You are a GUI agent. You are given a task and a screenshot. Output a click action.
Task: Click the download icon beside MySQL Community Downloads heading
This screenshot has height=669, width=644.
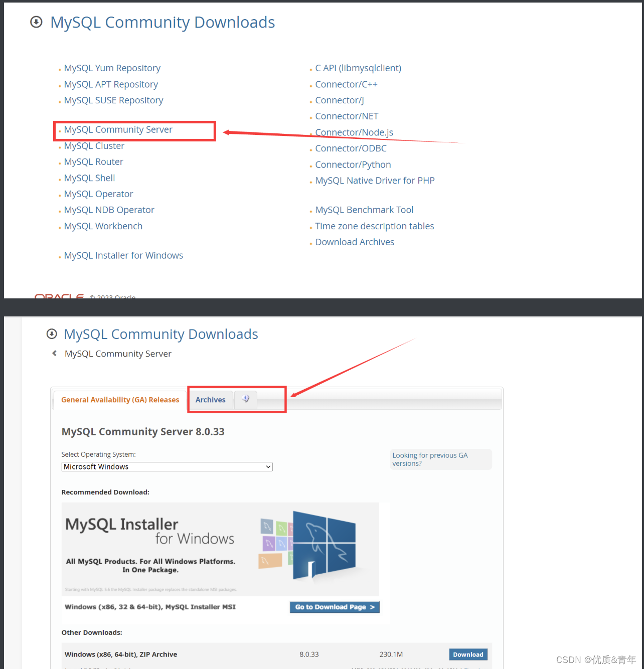click(36, 22)
